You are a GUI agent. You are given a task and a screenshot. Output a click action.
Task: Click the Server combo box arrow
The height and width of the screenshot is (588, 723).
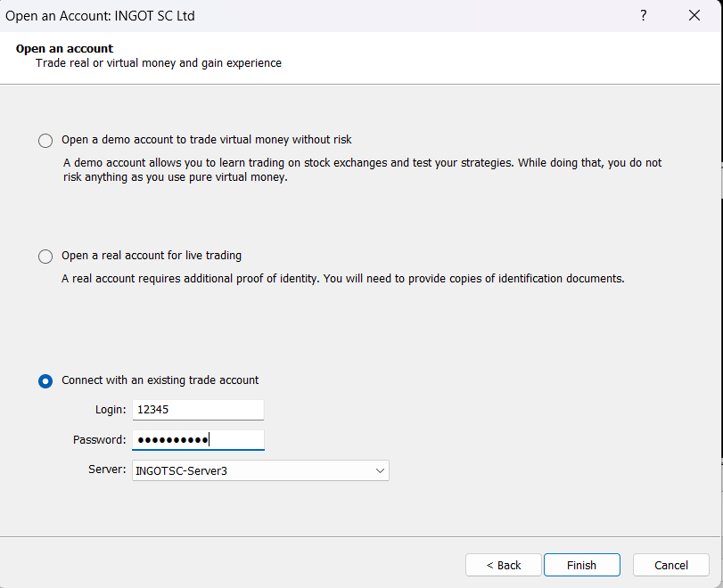(380, 471)
